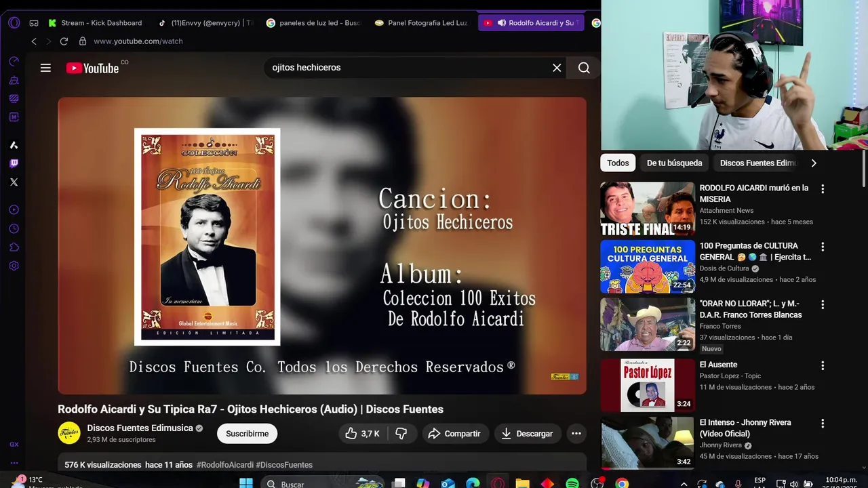Open options for ORAR NO LLORAR video

tap(823, 305)
